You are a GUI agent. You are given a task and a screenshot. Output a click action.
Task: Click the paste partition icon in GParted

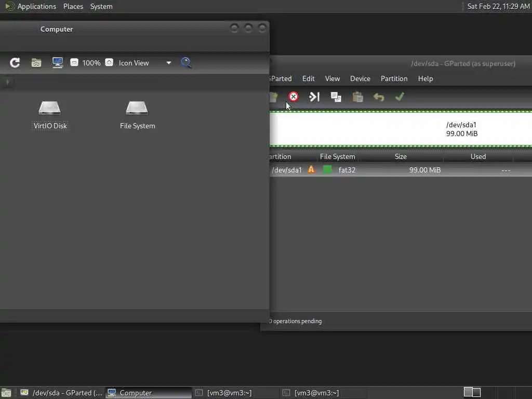coord(357,97)
